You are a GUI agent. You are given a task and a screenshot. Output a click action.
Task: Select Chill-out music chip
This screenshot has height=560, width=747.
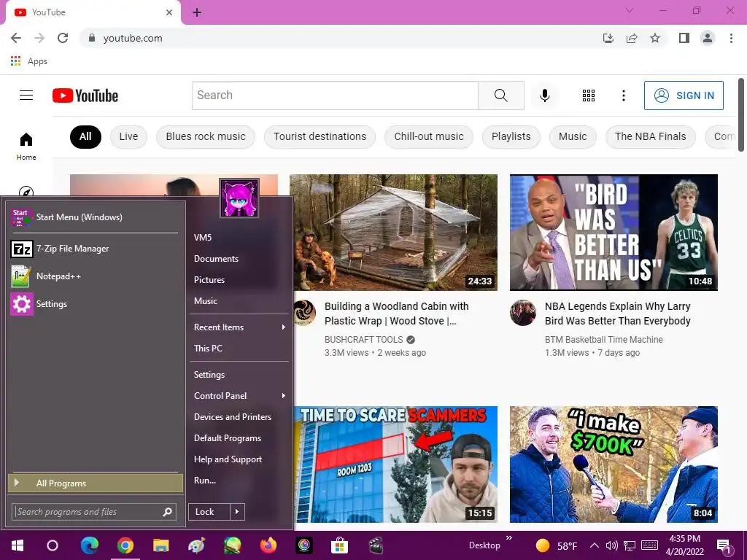429,136
